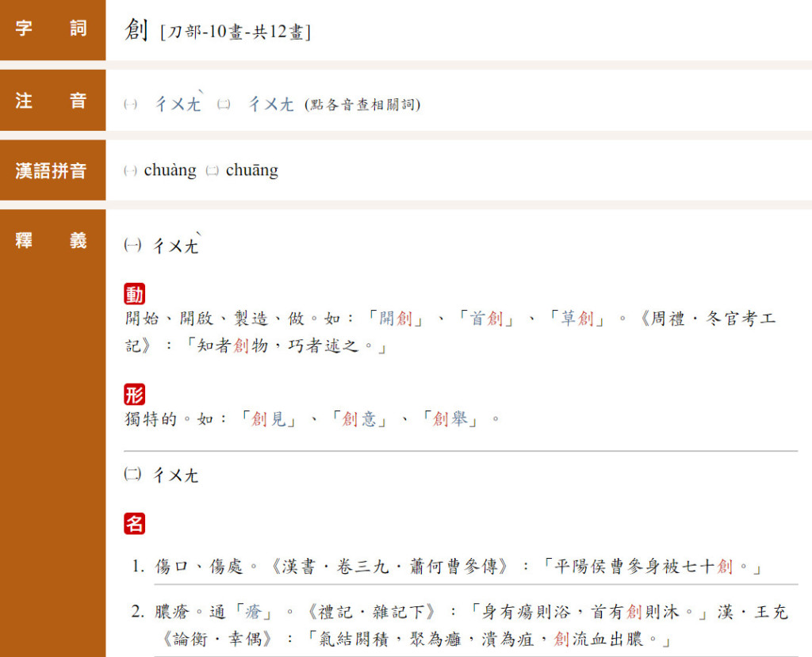Select the ㄔㄨㄤ first-tone reading in 注音 row
Image resolution: width=812 pixels, height=657 pixels.
point(271,104)
